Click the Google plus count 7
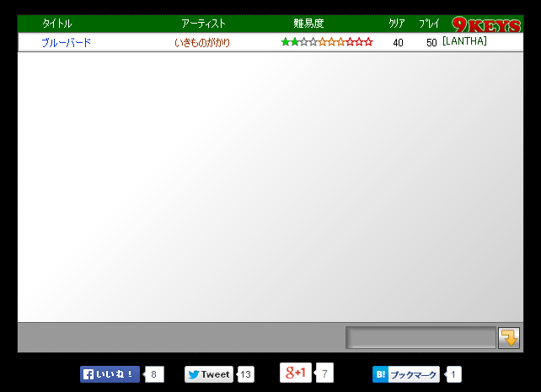The image size is (541, 392). (x=324, y=373)
